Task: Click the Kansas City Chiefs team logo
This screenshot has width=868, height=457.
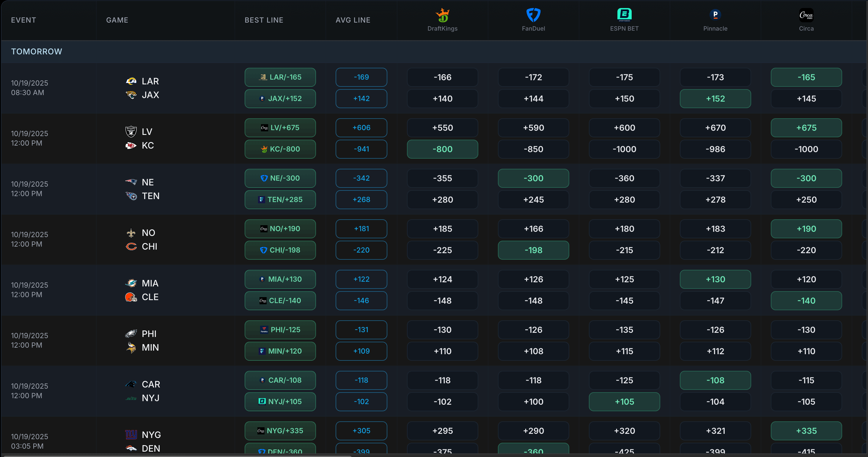Action: click(x=131, y=146)
